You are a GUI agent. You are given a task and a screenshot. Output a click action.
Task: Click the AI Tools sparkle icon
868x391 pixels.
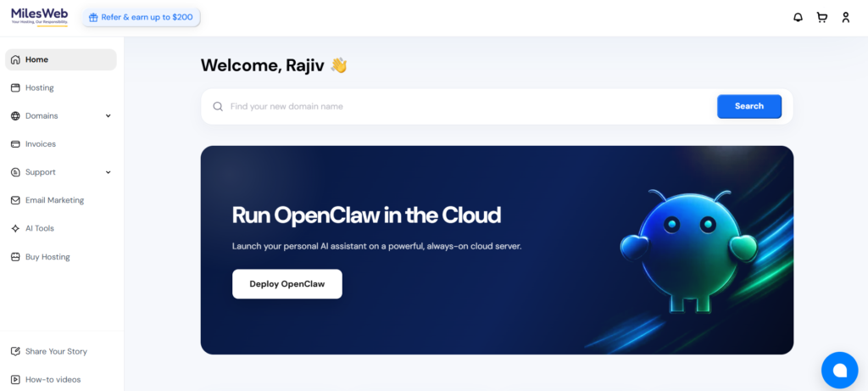tap(15, 228)
